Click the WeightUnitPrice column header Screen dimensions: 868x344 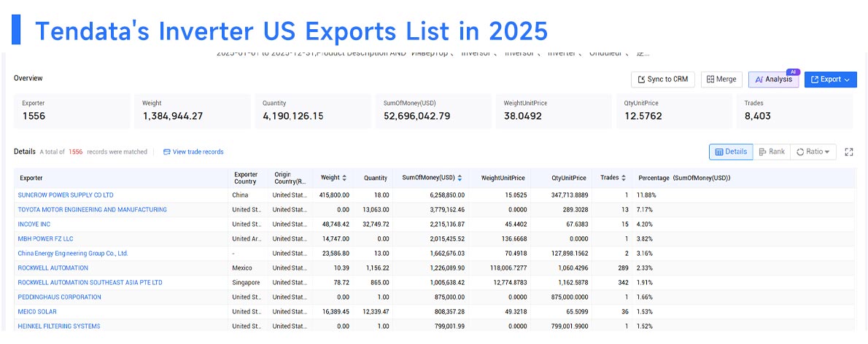tap(503, 178)
